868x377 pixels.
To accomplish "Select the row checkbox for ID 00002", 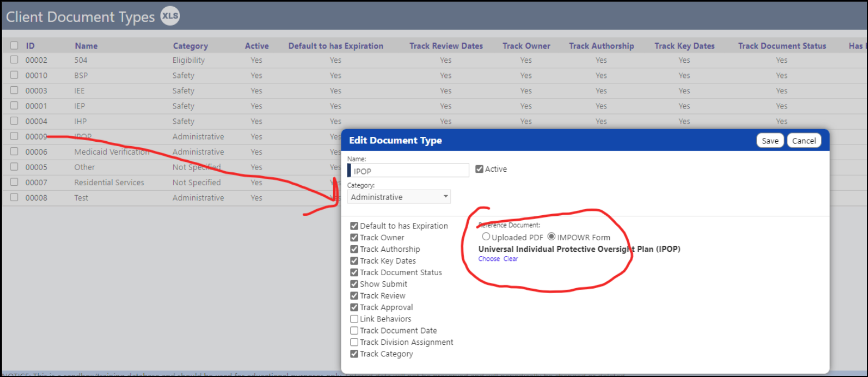I will pos(14,60).
